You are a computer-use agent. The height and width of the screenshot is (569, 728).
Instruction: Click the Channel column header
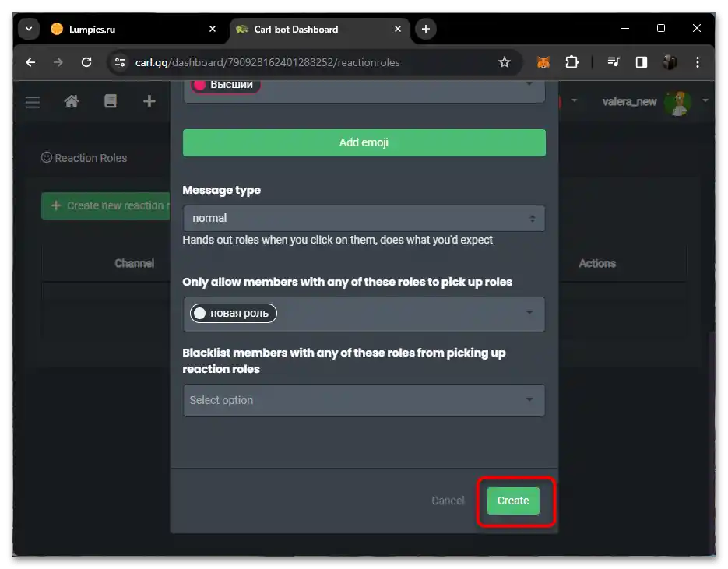pos(134,263)
